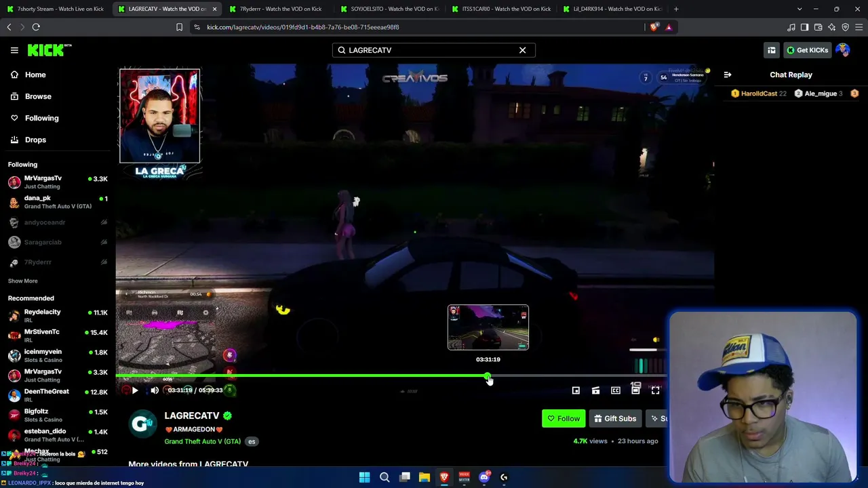This screenshot has height=488, width=868.
Task: Open the Brave Wallet icon
Action: (818, 27)
